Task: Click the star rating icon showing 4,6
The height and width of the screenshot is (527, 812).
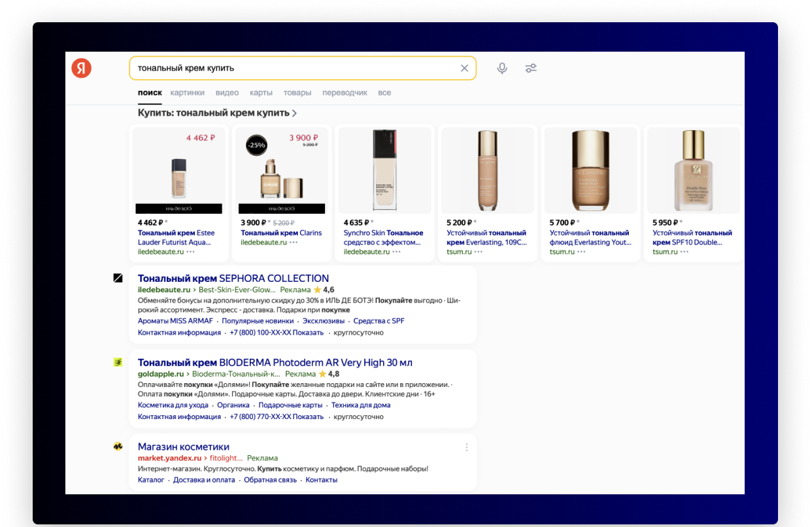Action: pos(317,289)
